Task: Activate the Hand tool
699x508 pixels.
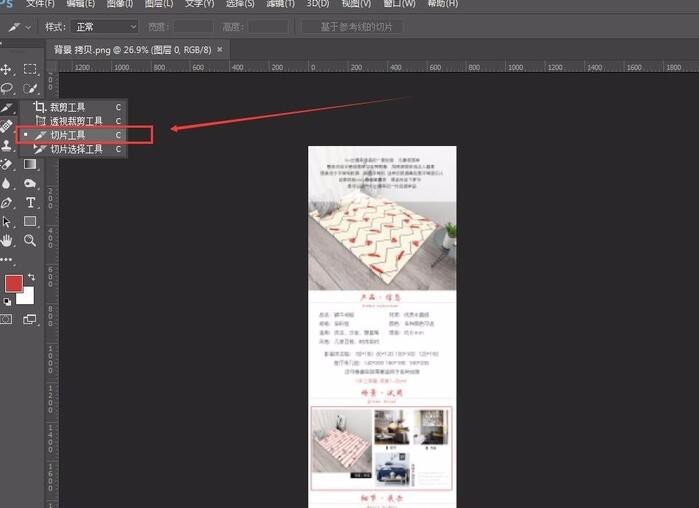Action: [x=7, y=240]
